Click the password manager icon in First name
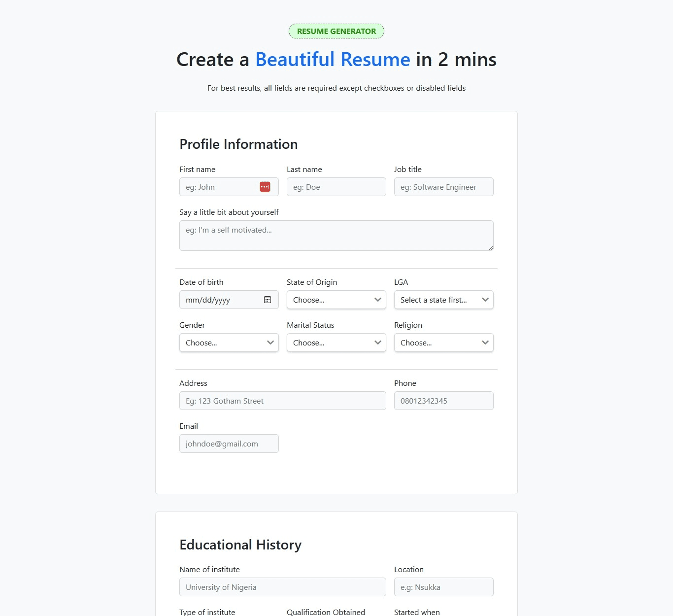Screen dimensions: 673x616 click(265, 187)
